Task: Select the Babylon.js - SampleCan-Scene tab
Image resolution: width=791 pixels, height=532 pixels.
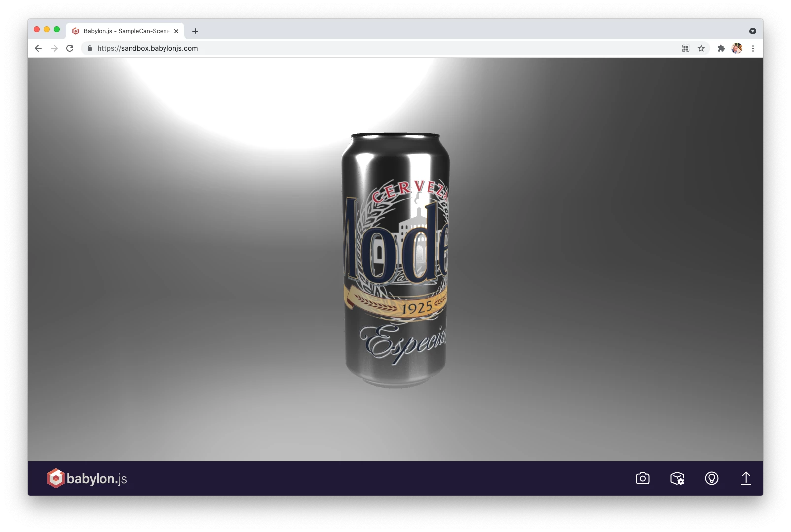Action: tap(125, 31)
